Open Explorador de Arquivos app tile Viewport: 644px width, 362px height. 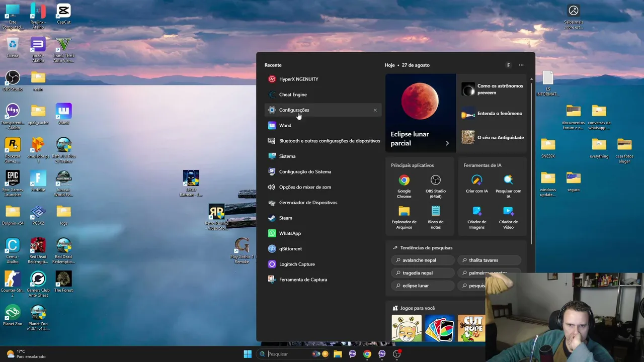404,217
